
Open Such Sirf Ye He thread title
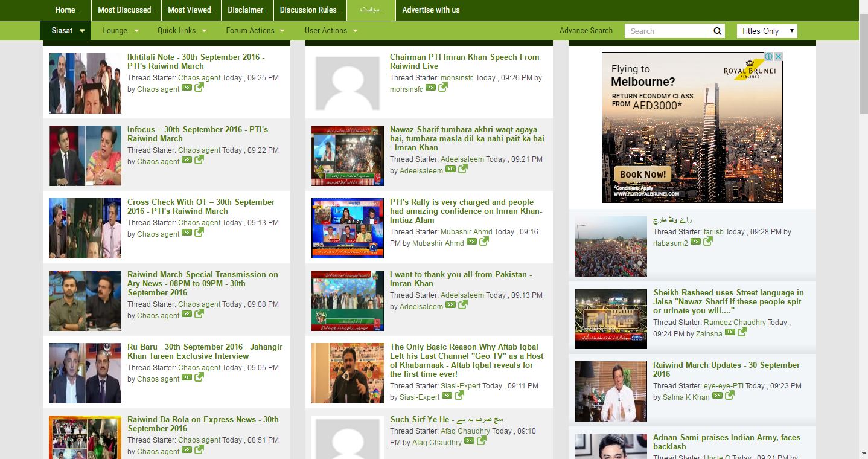tap(447, 419)
